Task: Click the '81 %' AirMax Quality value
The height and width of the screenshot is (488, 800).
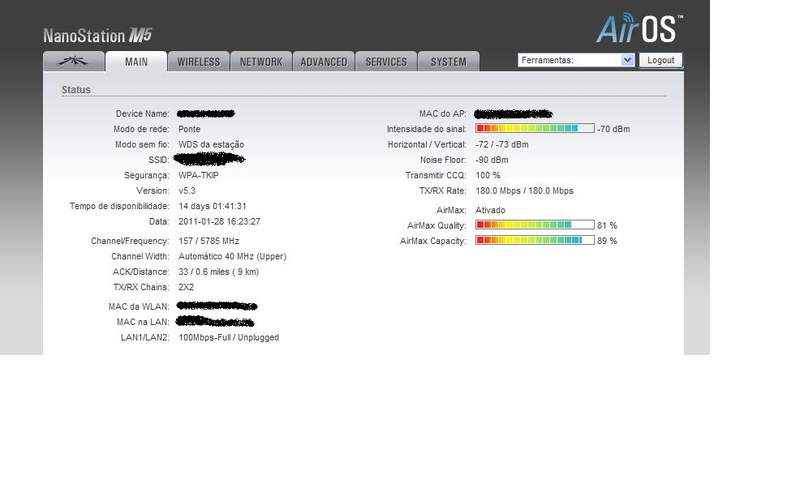Action: tap(607, 225)
